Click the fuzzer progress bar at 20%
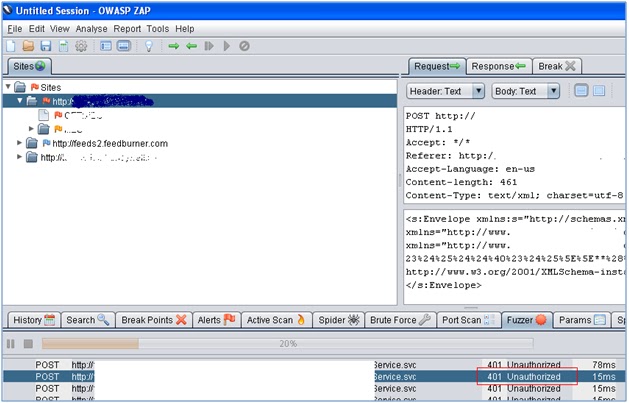Screen dimensions: 629x403 tap(288, 344)
